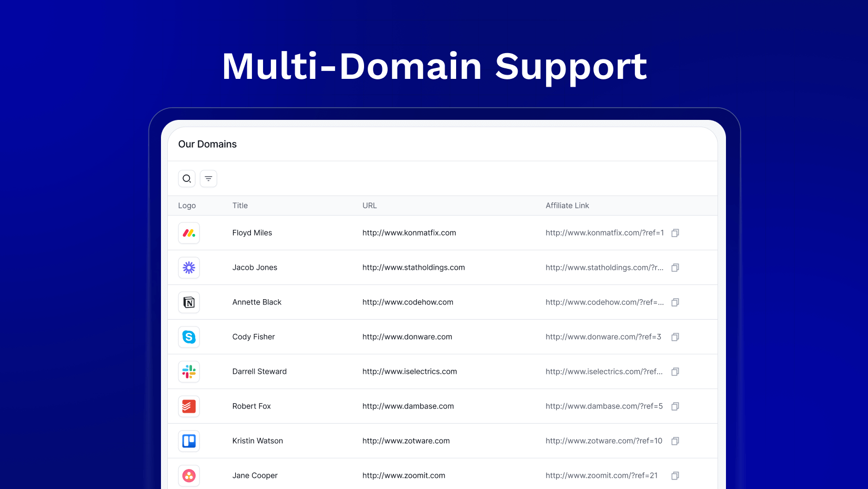Copy the iselectrics.com affiliate link
The image size is (868, 489).
point(675,372)
